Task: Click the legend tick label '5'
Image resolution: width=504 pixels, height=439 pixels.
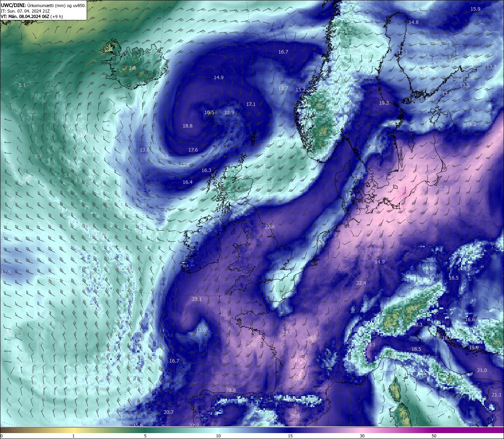Action: tap(145, 436)
